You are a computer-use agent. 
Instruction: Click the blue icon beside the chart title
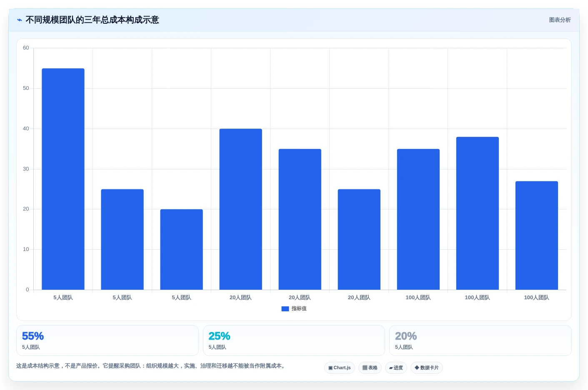19,20
